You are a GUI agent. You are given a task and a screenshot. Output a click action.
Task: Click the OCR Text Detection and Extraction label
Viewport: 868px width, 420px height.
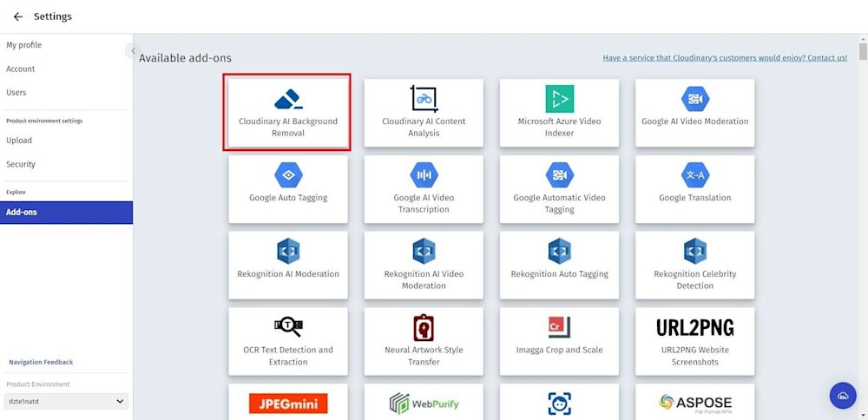pos(288,356)
